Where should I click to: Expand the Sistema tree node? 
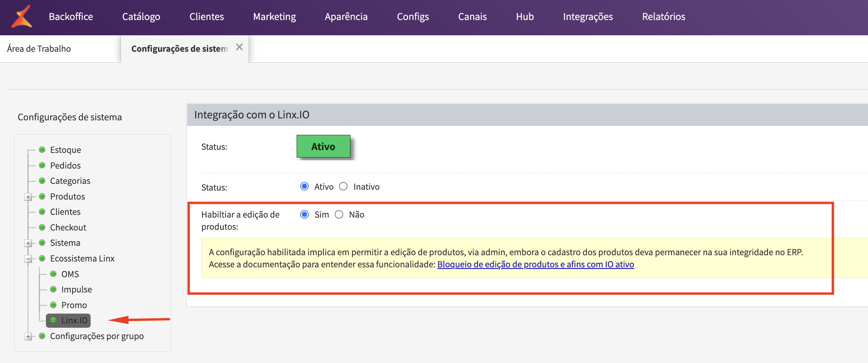[x=28, y=243]
